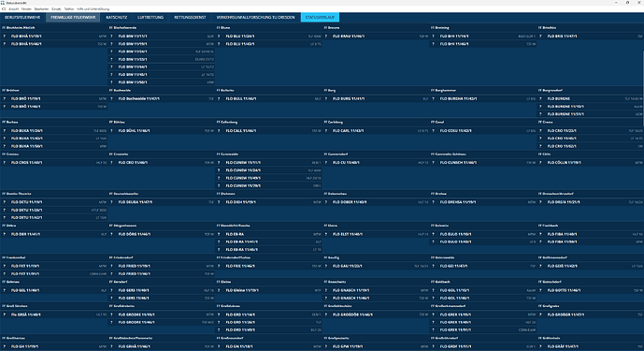Open Hilfe und Unterstützung menu
This screenshot has width=644, height=351.
[93, 9]
